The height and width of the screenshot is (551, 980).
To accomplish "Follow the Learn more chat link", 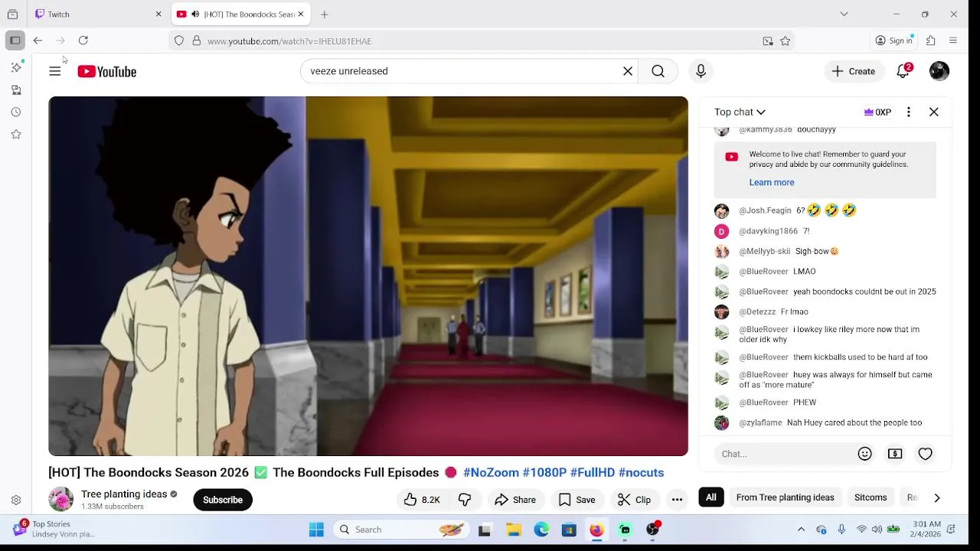I will tap(772, 182).
